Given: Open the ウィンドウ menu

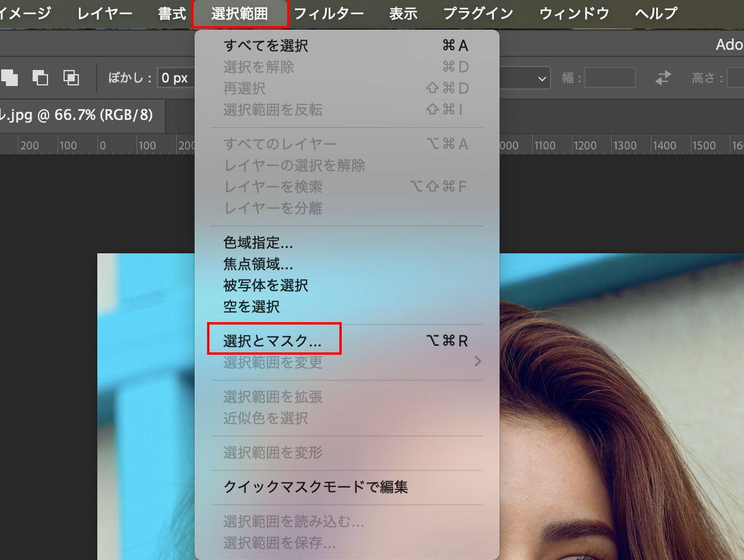Looking at the screenshot, I should [574, 14].
